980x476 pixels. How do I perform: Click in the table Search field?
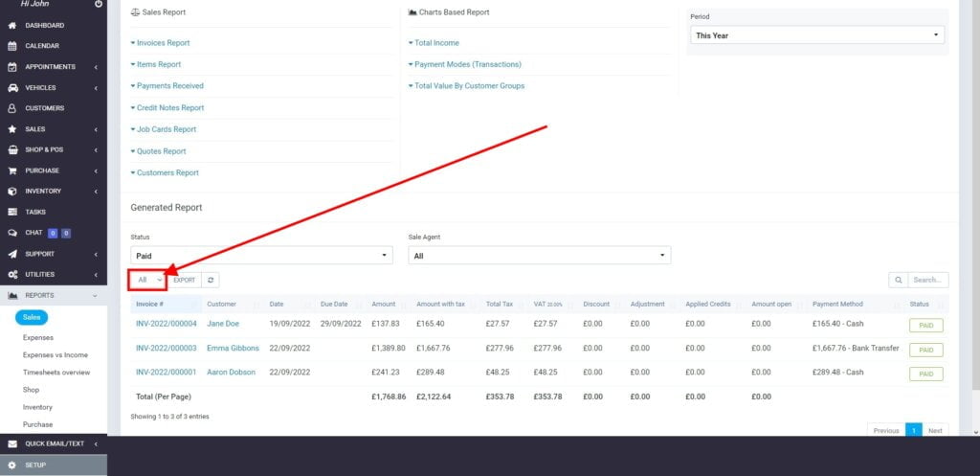[x=928, y=281]
